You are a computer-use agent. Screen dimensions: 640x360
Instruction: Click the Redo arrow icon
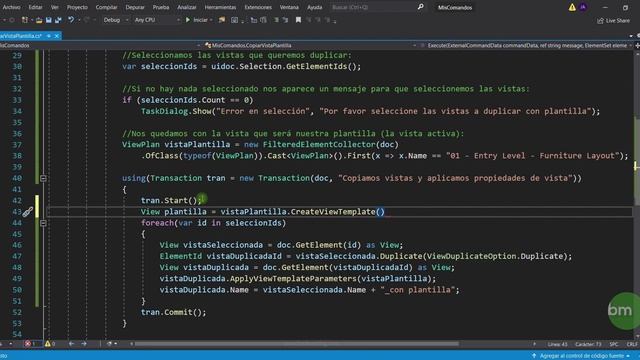click(87, 20)
